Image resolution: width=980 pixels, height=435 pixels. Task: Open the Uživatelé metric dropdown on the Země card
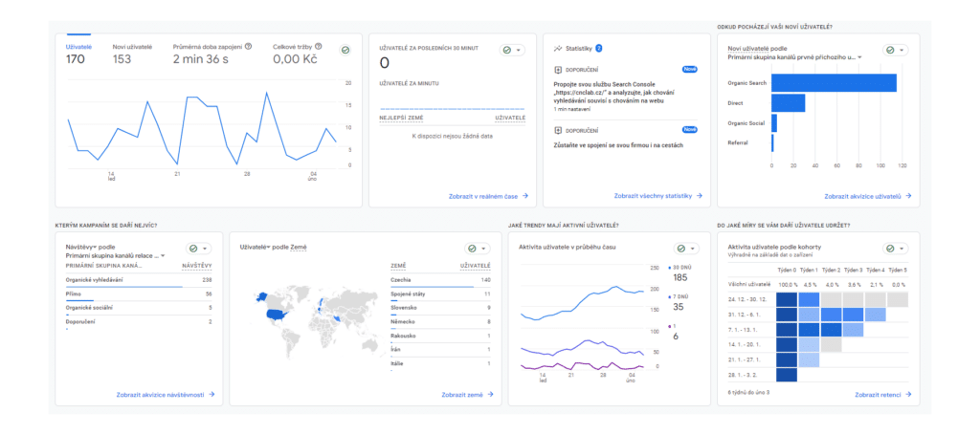[x=255, y=248]
